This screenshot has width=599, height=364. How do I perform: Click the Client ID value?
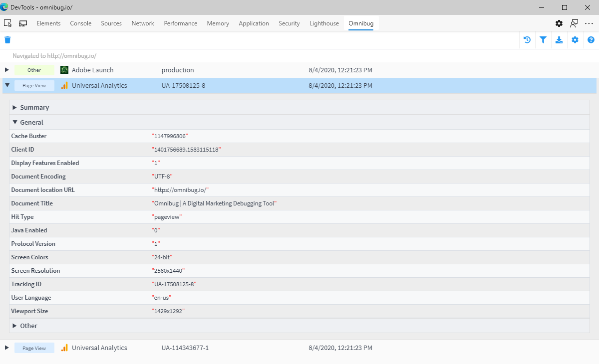(186, 150)
